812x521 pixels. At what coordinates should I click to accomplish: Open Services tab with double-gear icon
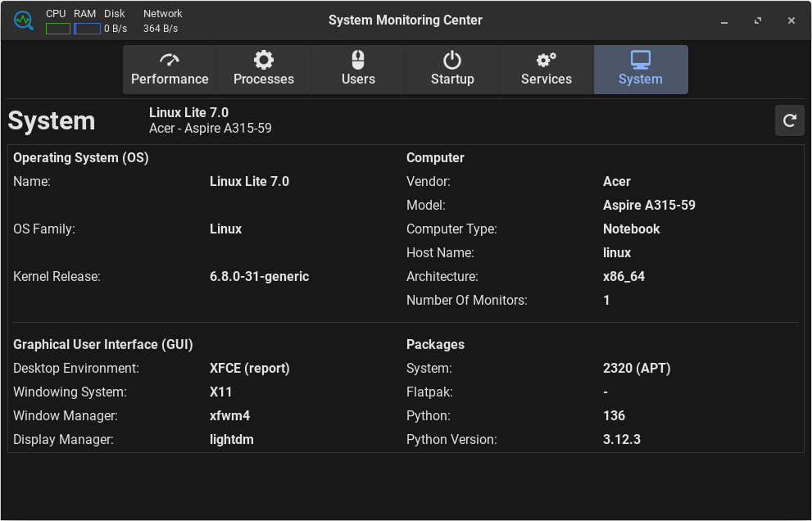click(546, 70)
